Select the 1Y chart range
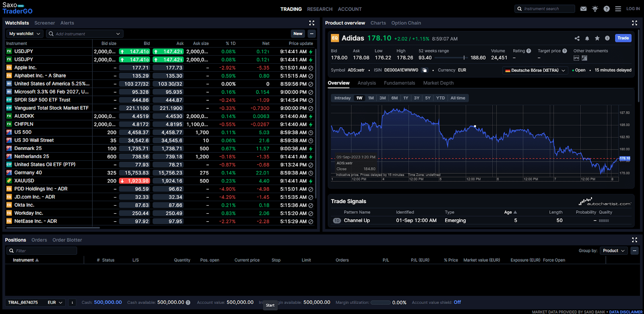This screenshot has width=644, height=314. [x=406, y=98]
